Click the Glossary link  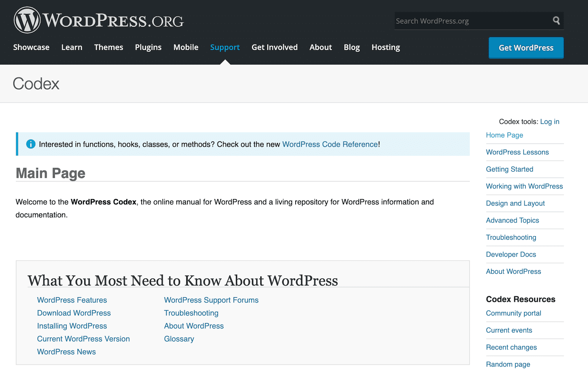pos(179,339)
